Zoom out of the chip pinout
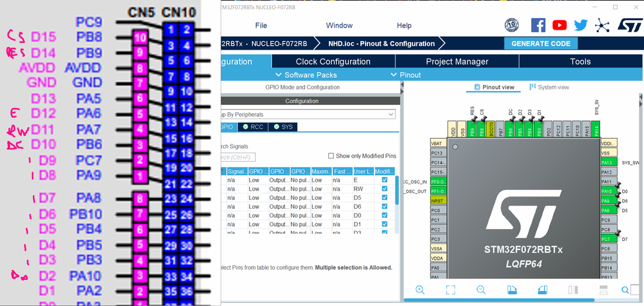Viewport: 644px width, 306px height. [481, 290]
